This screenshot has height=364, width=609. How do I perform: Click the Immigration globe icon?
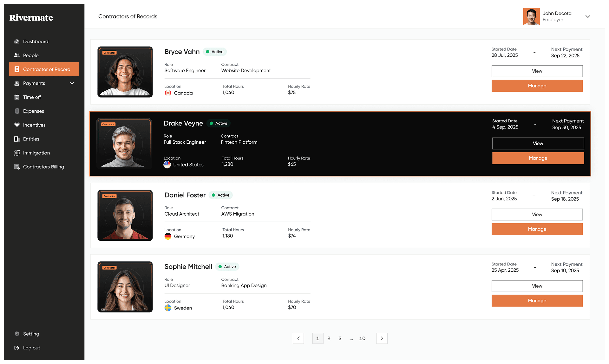[x=17, y=153]
